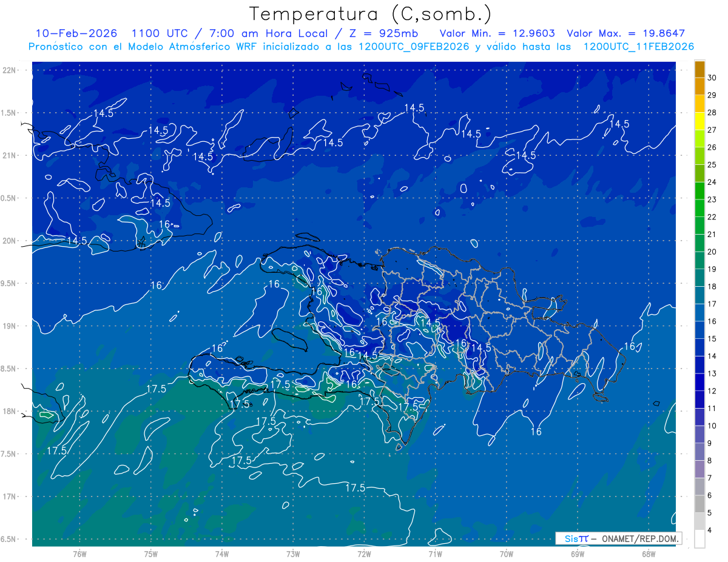Pick the gray swatch between 5 and 6
This screenshot has width=728, height=562.
(699, 504)
